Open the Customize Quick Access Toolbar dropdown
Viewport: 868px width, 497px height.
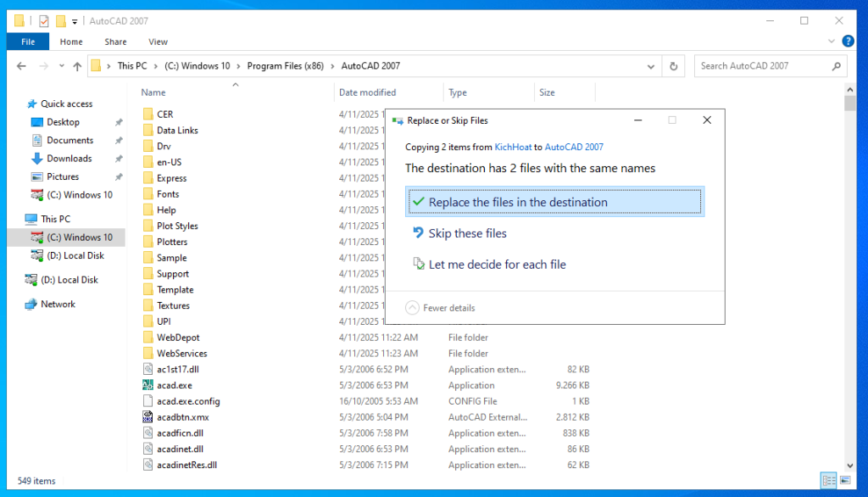pyautogui.click(x=75, y=21)
